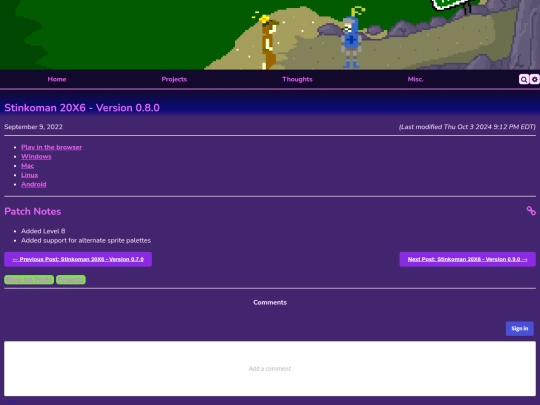Open the Mac download link

[28, 166]
